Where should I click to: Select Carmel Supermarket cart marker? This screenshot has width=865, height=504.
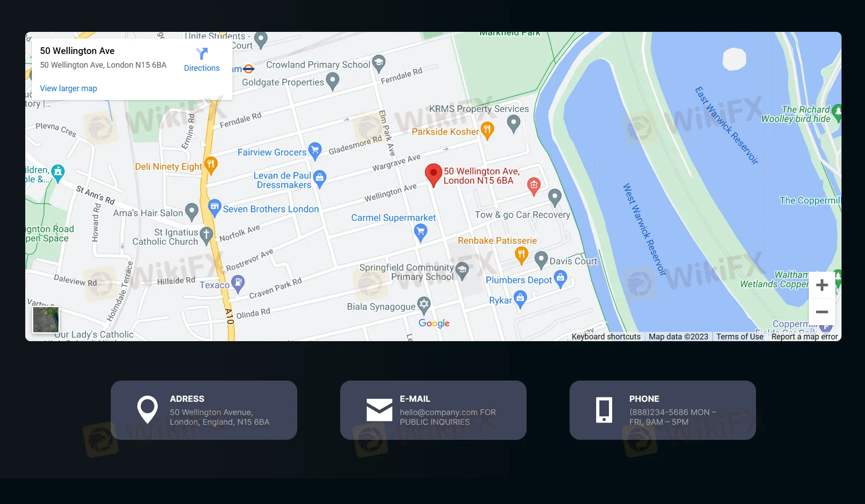click(420, 231)
